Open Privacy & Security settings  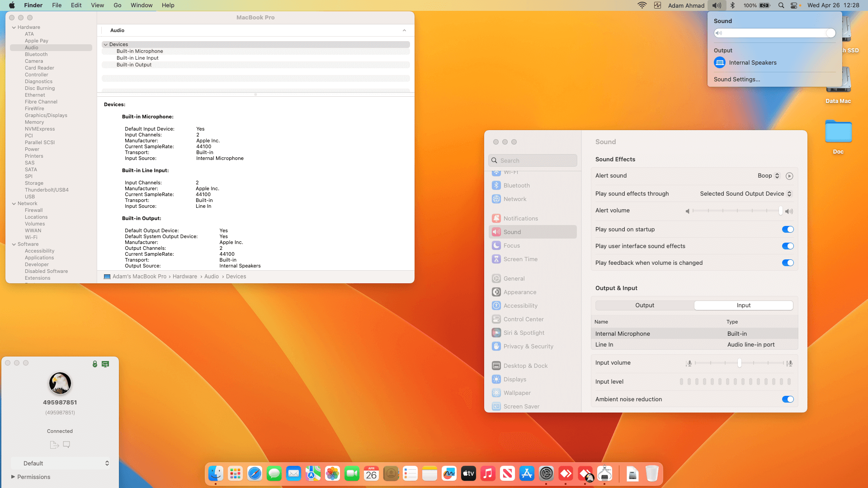click(533, 347)
